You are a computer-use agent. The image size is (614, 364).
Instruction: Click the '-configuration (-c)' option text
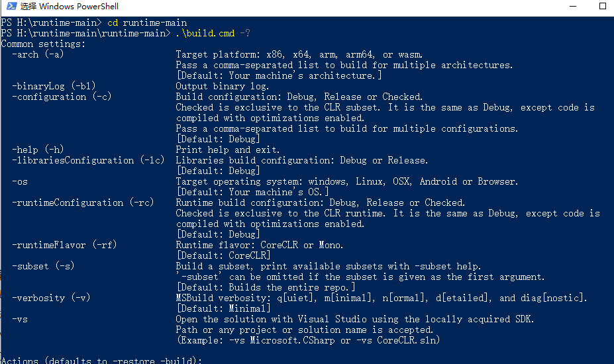[x=62, y=97]
